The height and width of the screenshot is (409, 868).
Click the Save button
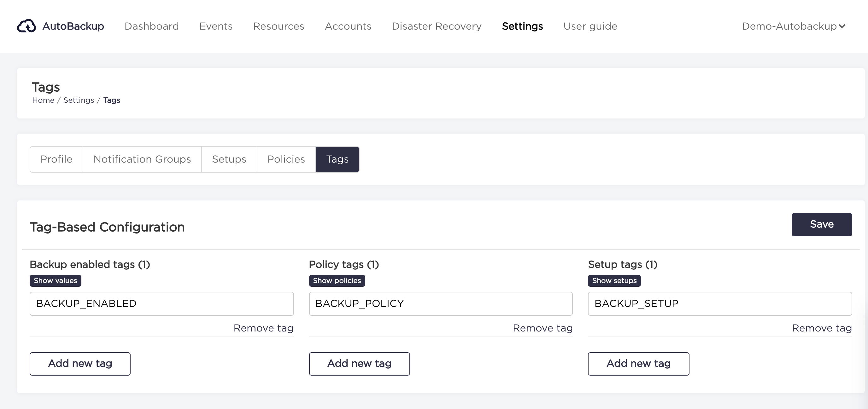822,225
